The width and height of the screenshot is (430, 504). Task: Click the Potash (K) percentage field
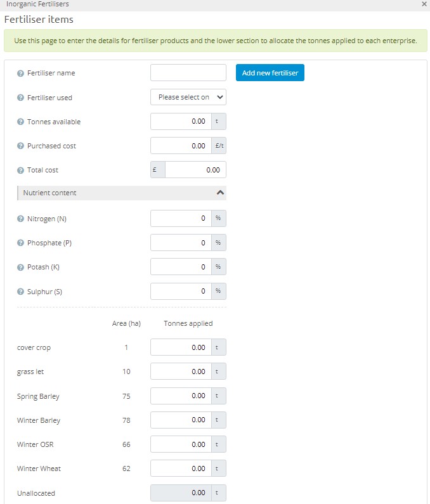pos(181,267)
